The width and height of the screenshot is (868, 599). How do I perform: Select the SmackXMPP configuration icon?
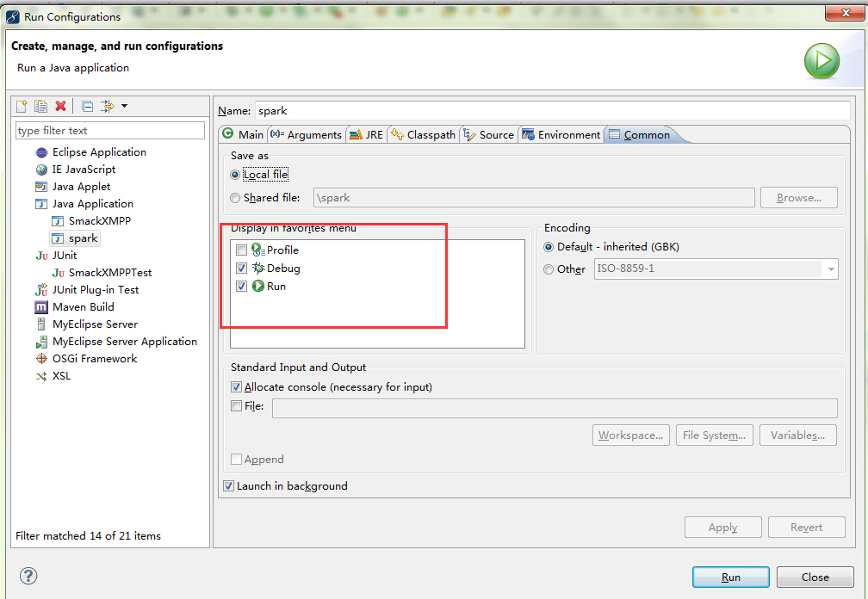coord(58,221)
